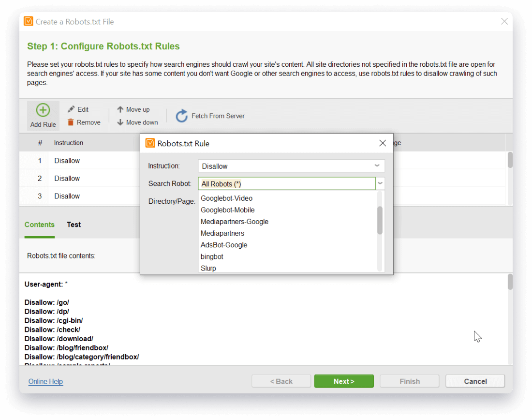The height and width of the screenshot is (420, 532).
Task: Click the Finish button
Action: pos(410,381)
